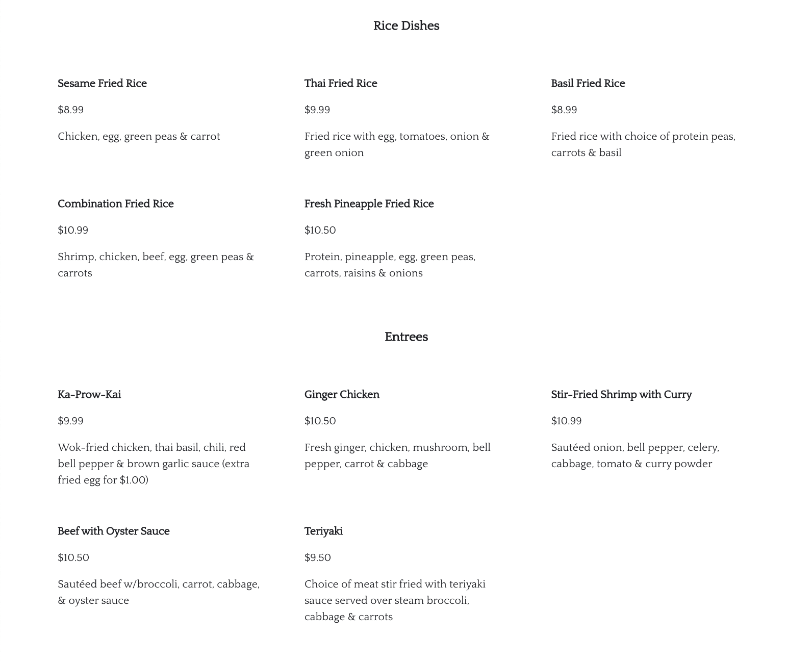Click the Sesame Fried Rice ingredients text
The width and height of the screenshot is (812, 664).
point(139,137)
